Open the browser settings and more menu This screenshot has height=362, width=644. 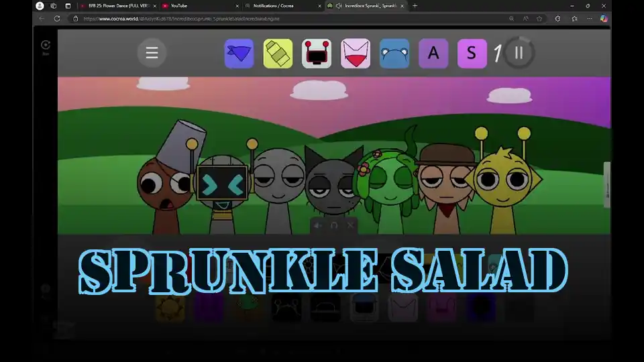(x=590, y=19)
